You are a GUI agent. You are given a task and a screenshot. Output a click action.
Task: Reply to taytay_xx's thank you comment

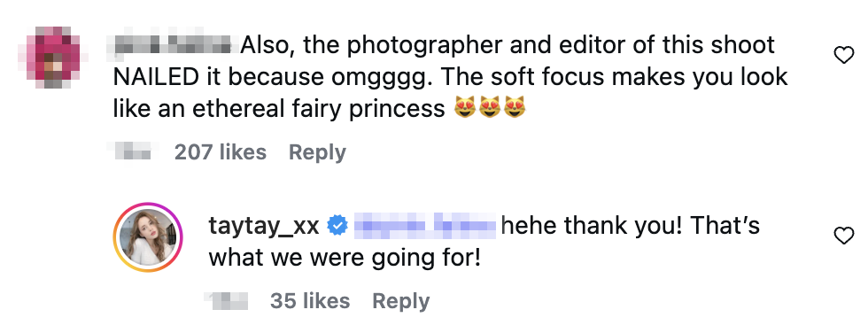(400, 301)
